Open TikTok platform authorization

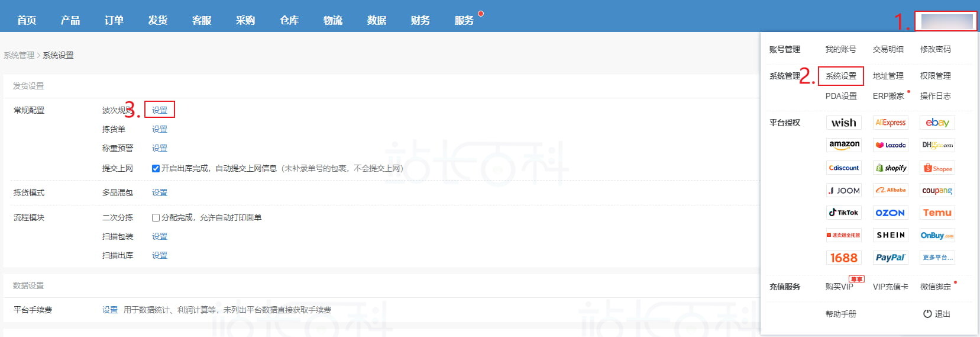tap(843, 213)
